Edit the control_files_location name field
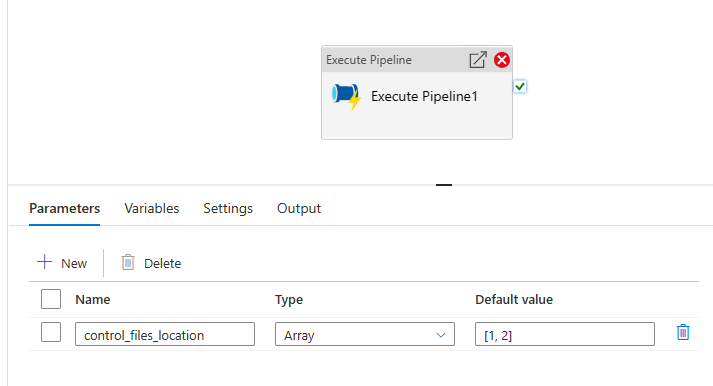 pyautogui.click(x=165, y=334)
